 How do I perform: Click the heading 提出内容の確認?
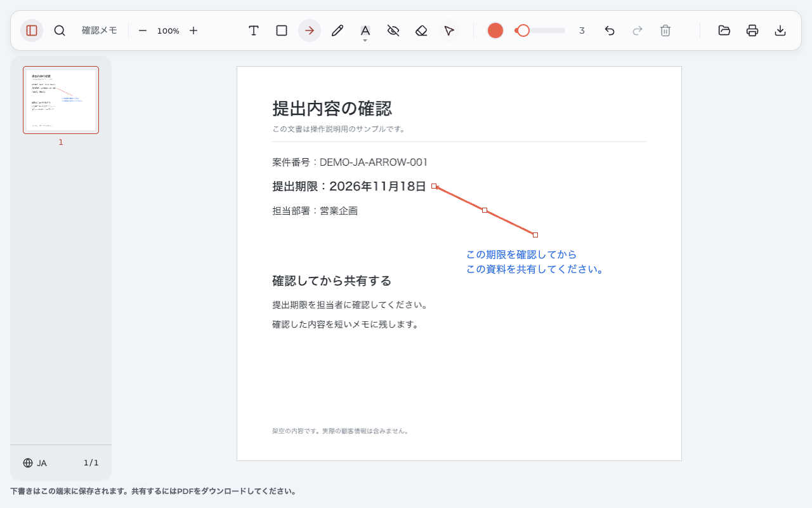click(x=332, y=109)
